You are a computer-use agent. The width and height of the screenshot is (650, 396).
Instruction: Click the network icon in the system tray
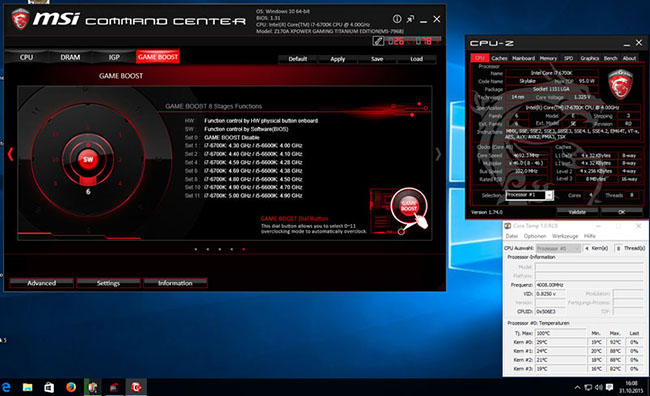point(588,388)
